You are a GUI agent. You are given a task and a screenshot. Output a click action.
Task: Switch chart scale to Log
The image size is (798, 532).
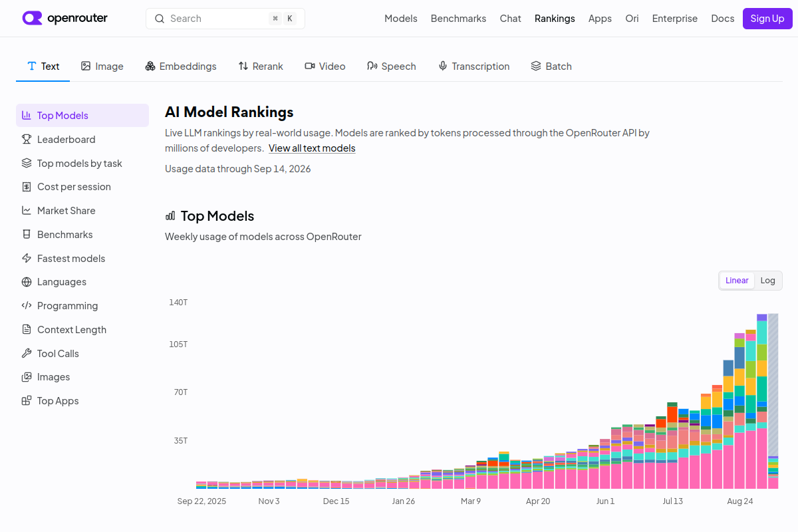[x=767, y=281]
